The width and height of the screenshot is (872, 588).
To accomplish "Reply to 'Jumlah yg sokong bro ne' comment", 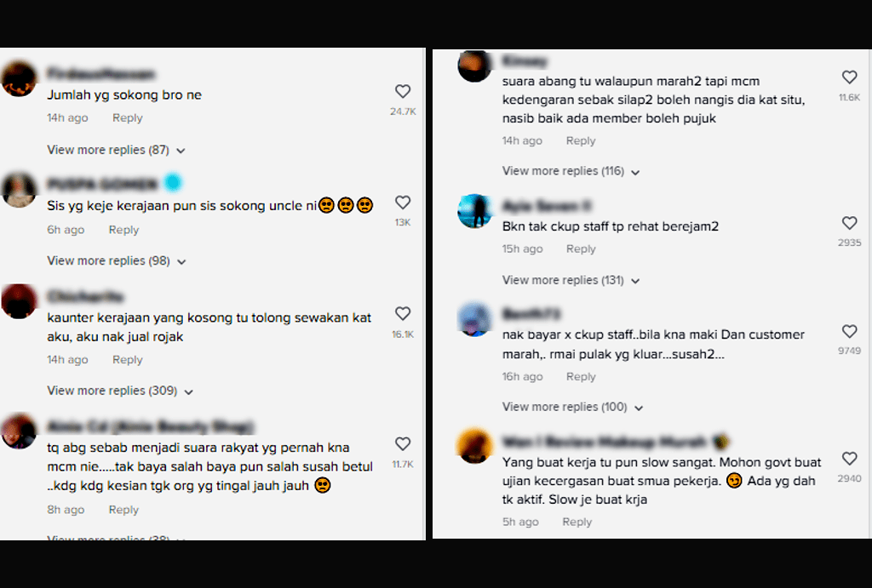I will pyautogui.click(x=128, y=117).
